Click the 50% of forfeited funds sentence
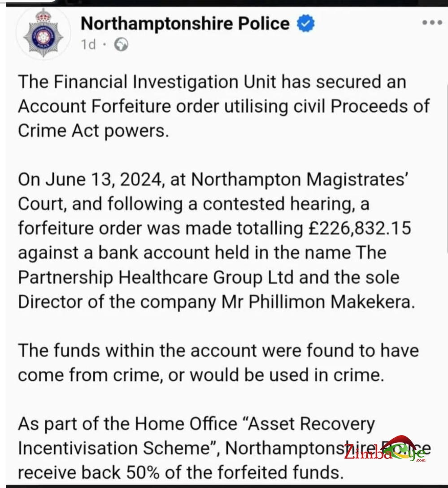The height and width of the screenshot is (488, 448). (181, 472)
